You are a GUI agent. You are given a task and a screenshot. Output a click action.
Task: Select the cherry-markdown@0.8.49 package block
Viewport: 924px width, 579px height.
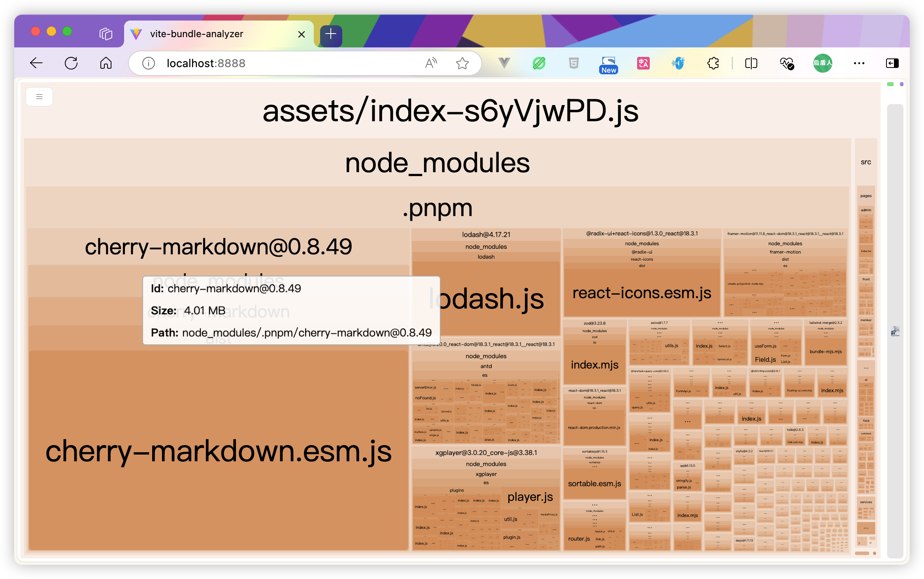(x=219, y=246)
